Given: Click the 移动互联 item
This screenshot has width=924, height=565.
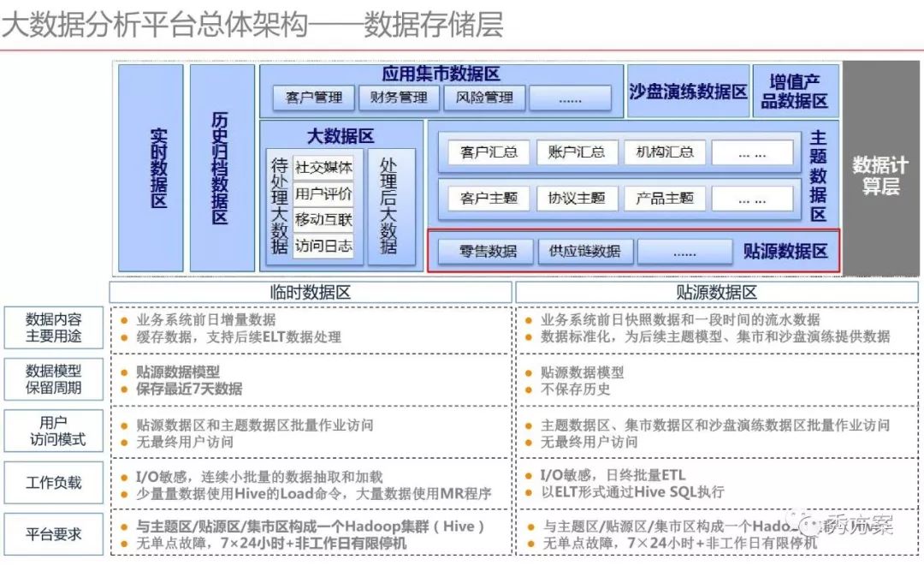Looking at the screenshot, I should click(x=323, y=219).
